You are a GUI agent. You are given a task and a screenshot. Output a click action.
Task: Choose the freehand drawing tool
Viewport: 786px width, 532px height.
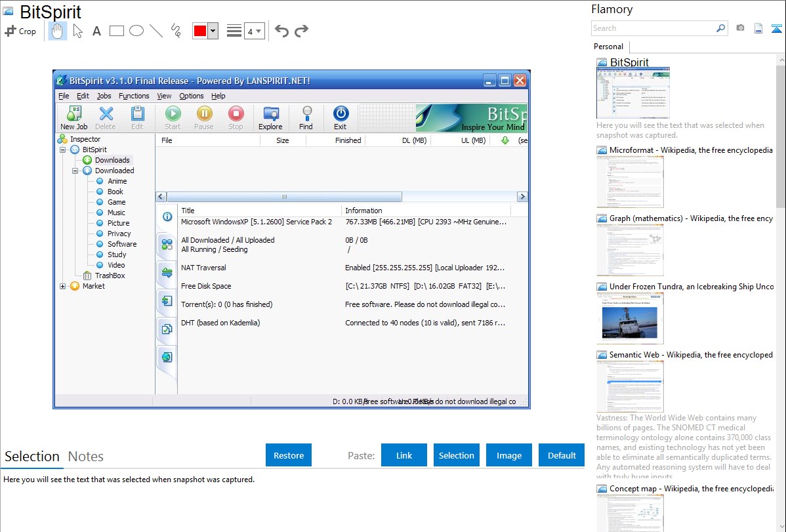pos(175,31)
